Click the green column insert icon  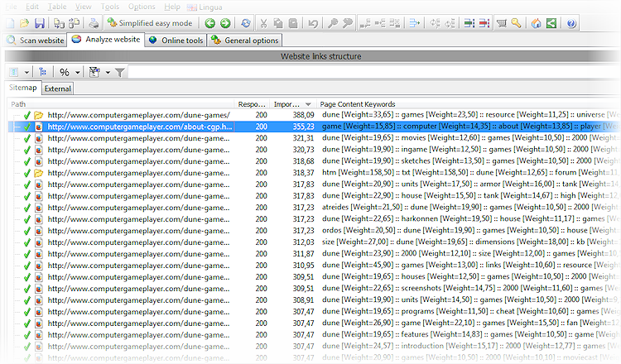(469, 23)
